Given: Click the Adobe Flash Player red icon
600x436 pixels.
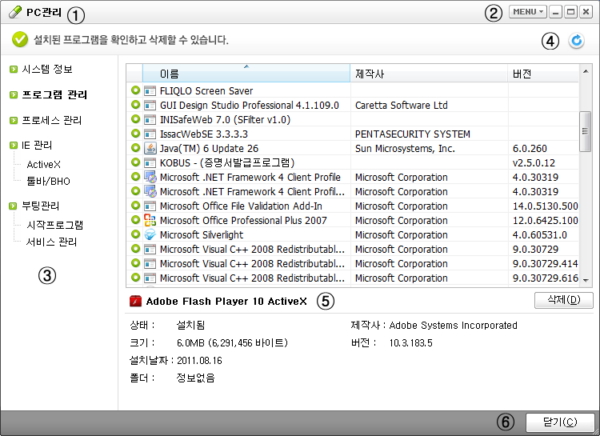Looking at the screenshot, I should tap(135, 301).
